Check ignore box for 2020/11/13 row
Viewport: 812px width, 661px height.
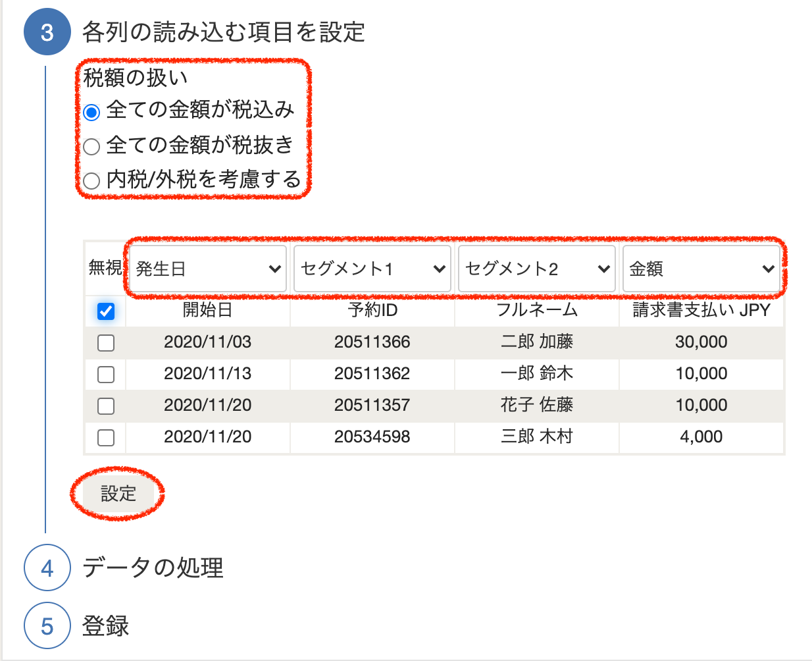[106, 375]
